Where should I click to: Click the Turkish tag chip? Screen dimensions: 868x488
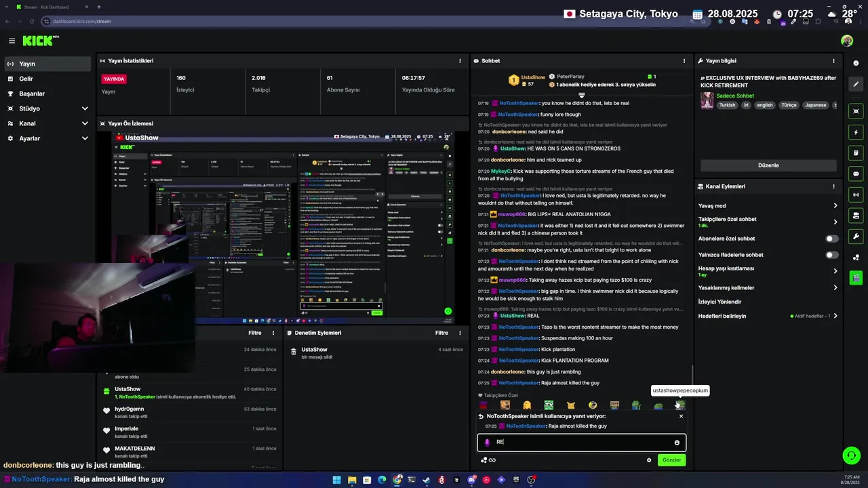click(727, 105)
